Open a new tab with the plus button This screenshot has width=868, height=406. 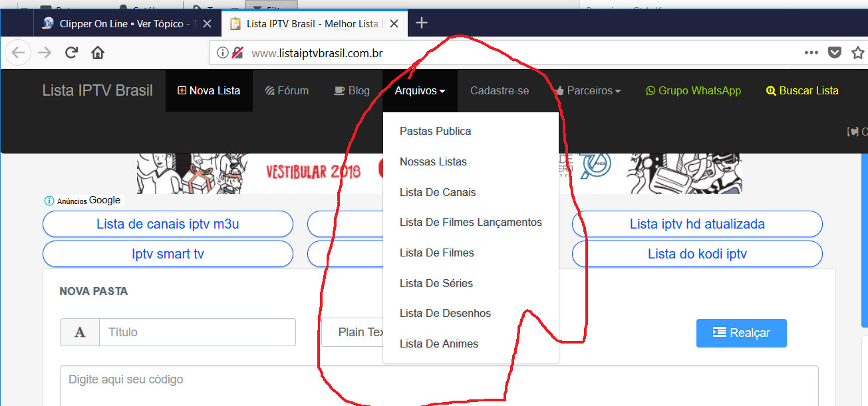[422, 23]
